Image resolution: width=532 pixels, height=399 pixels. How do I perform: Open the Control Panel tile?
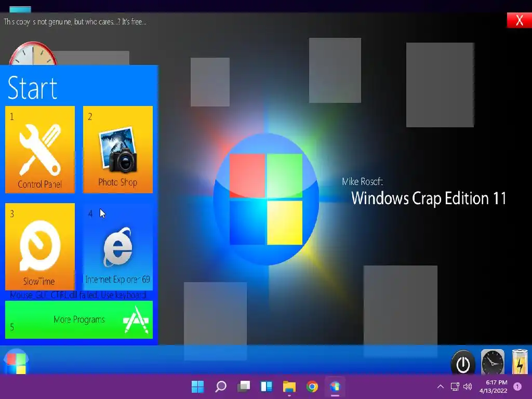pyautogui.click(x=40, y=150)
